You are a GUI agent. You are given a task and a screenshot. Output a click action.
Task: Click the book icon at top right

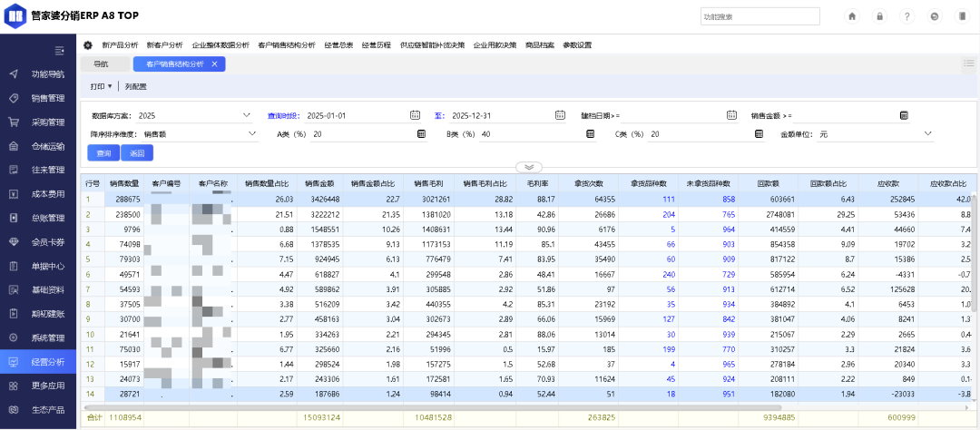click(x=961, y=17)
